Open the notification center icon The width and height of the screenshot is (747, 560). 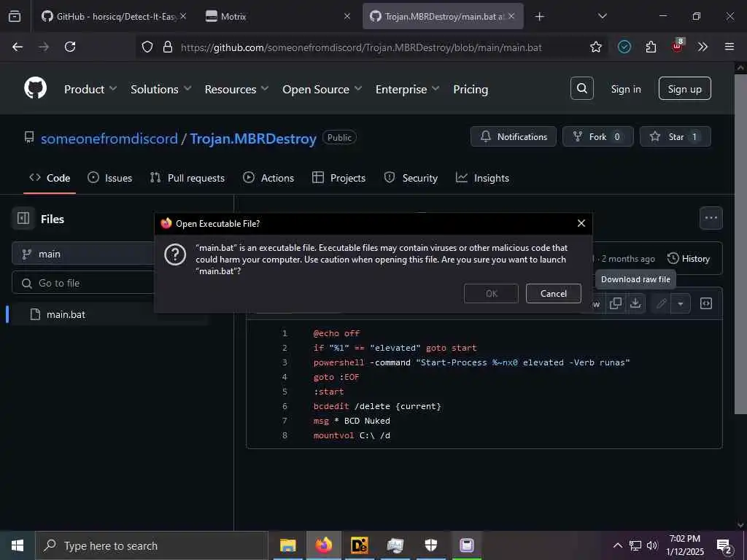tap(724, 546)
